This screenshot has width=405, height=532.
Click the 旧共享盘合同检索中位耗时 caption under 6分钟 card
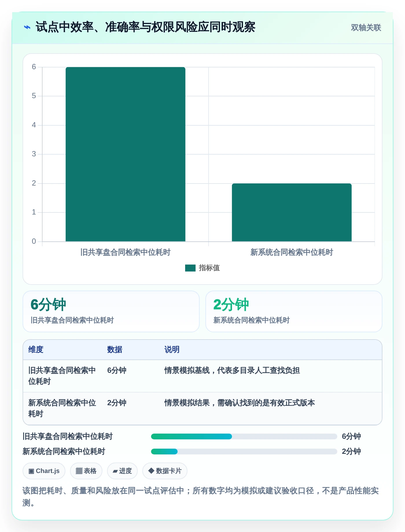72,320
